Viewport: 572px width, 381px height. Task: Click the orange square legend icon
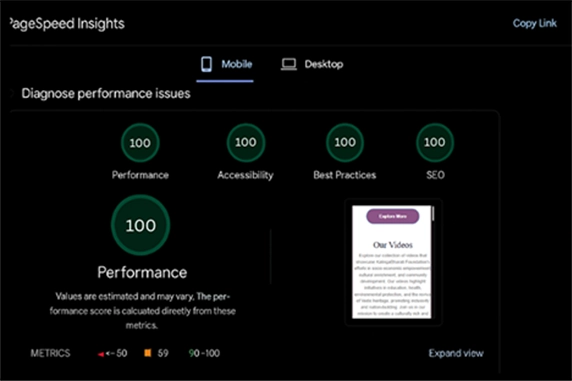[148, 353]
